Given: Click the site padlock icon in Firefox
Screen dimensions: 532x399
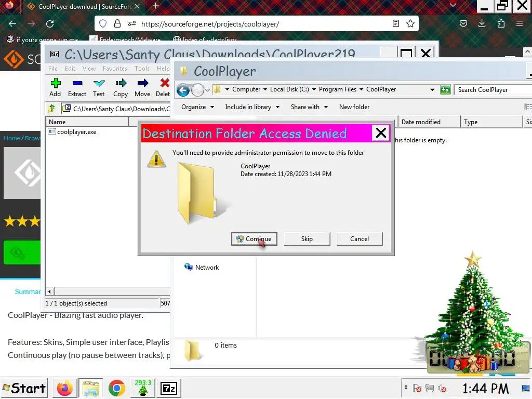Looking at the screenshot, I should point(117,24).
